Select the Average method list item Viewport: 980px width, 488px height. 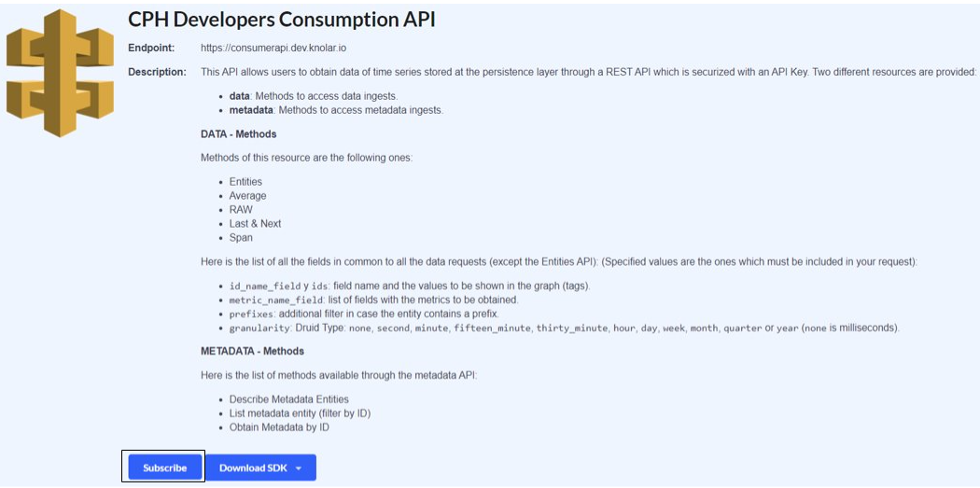point(247,196)
